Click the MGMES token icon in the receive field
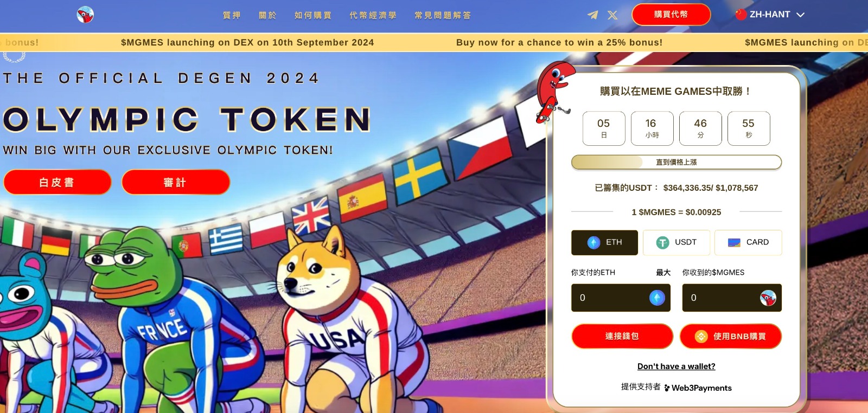Image resolution: width=868 pixels, height=413 pixels. coord(768,298)
